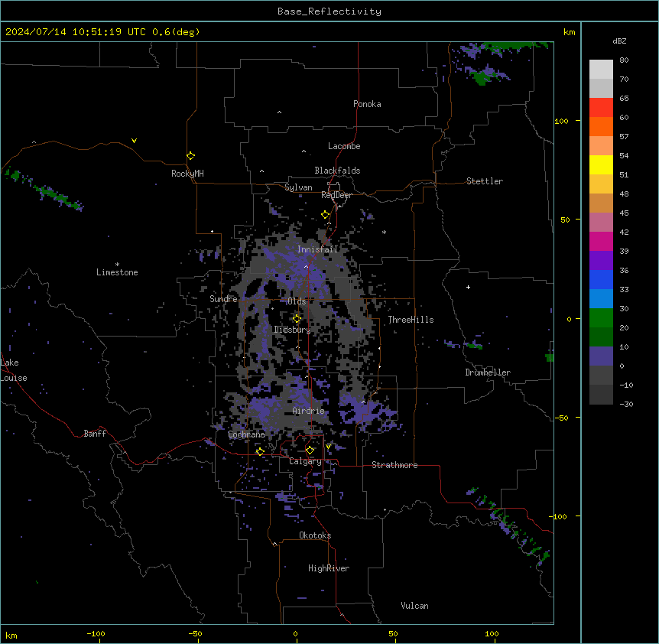Click the Vulcan town label
This screenshot has height=644, width=659.
415,606
